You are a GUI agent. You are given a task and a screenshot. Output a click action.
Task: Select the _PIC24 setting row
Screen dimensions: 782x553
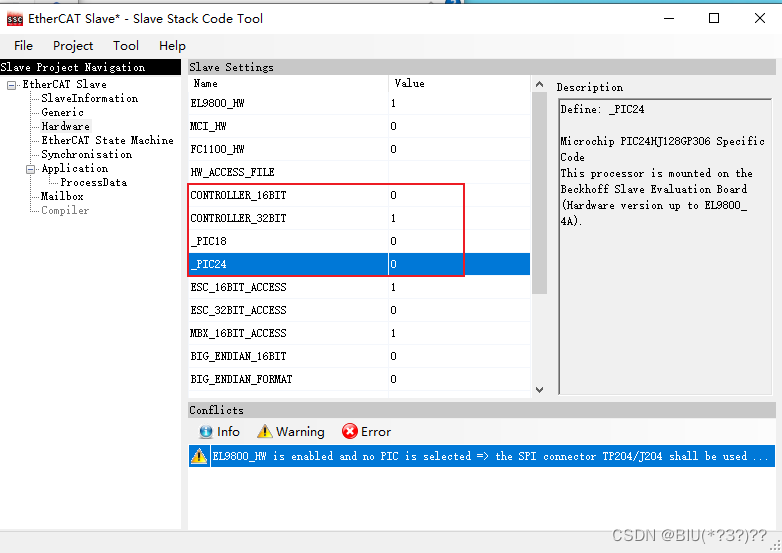coord(359,264)
